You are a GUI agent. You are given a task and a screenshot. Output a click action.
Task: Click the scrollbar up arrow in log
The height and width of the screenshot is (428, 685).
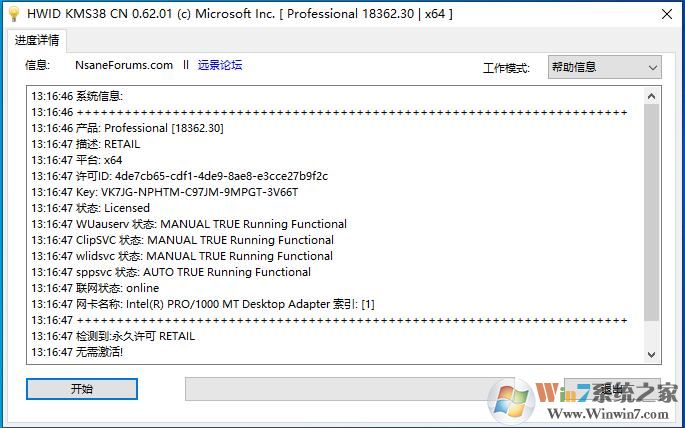(652, 95)
